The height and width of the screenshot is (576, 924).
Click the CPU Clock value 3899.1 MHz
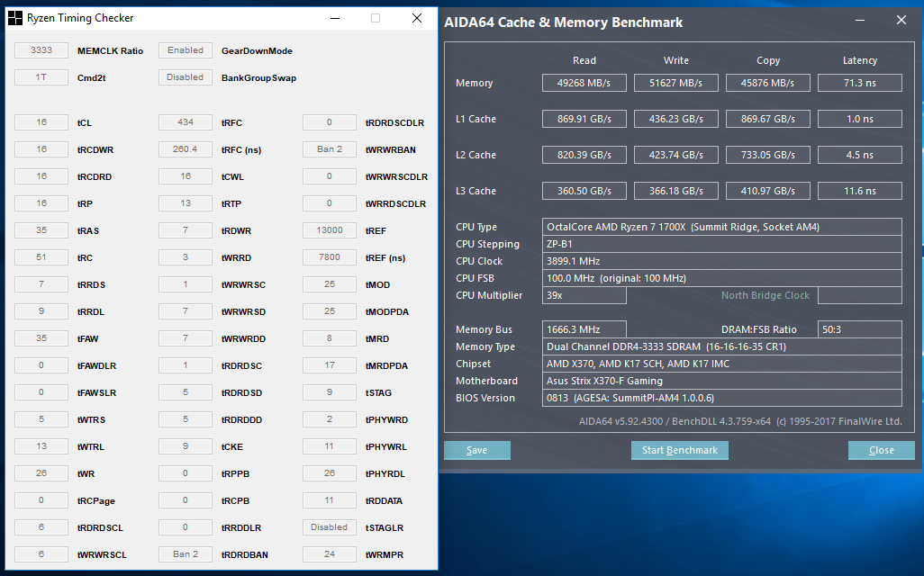pyautogui.click(x=722, y=261)
